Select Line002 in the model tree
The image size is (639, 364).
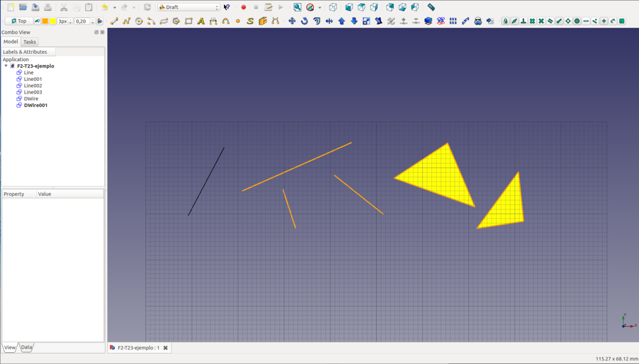coord(33,86)
